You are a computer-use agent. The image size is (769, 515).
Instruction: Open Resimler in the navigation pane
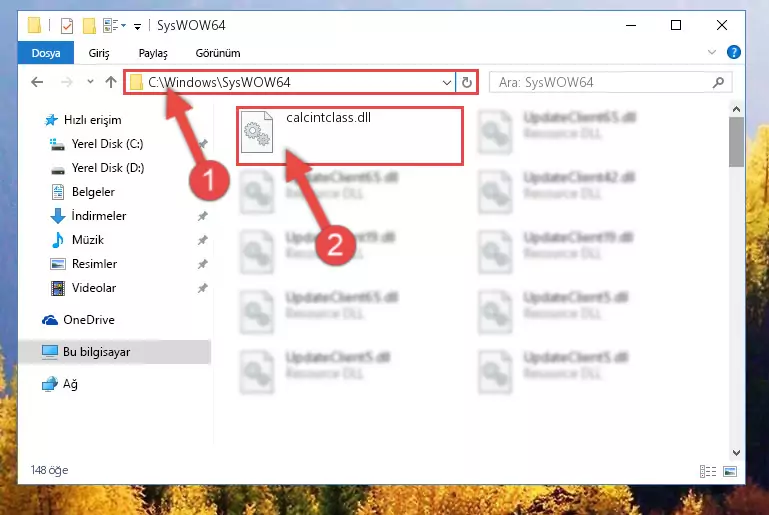point(94,264)
